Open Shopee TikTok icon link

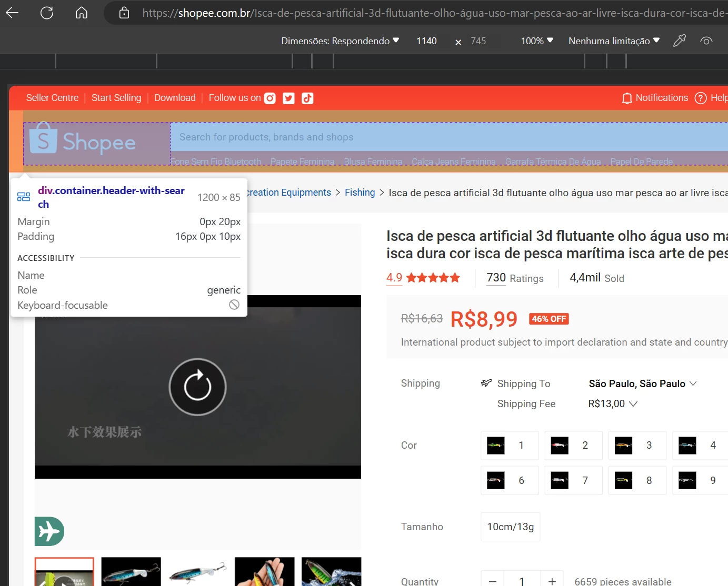pos(307,98)
